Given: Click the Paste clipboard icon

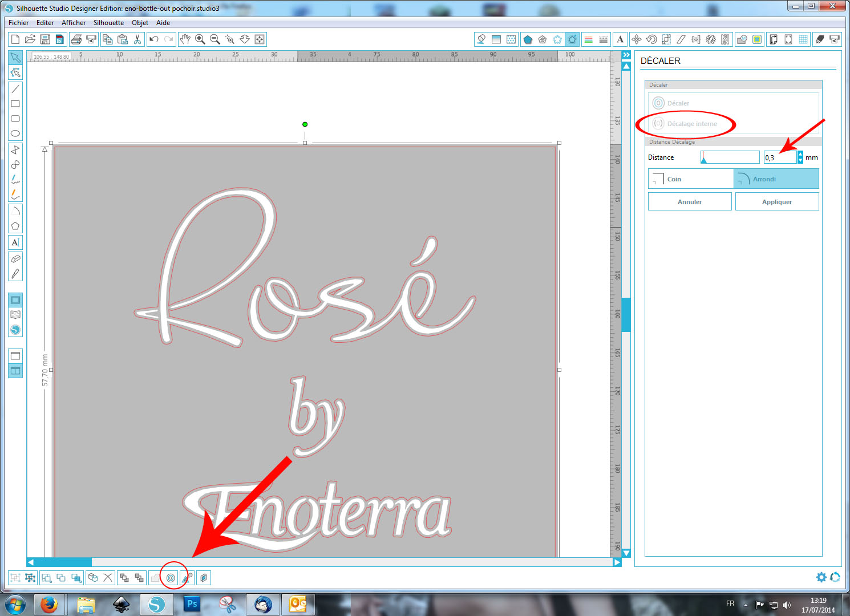Looking at the screenshot, I should [122, 39].
